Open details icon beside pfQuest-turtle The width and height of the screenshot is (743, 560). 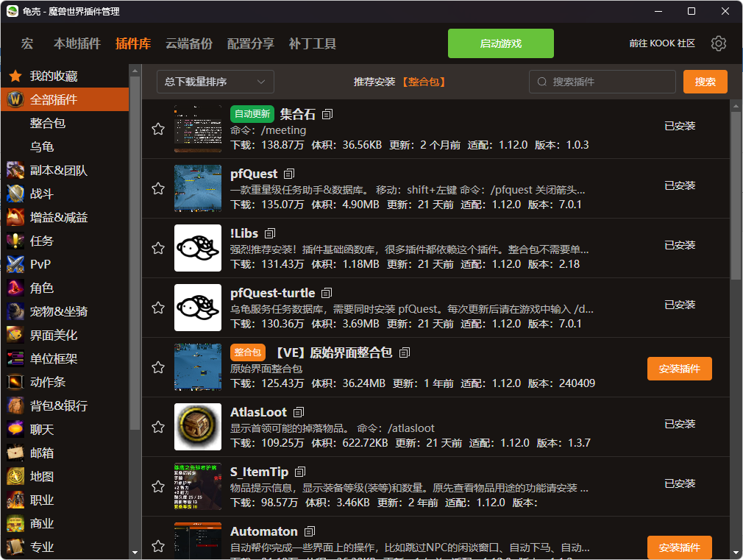[327, 293]
